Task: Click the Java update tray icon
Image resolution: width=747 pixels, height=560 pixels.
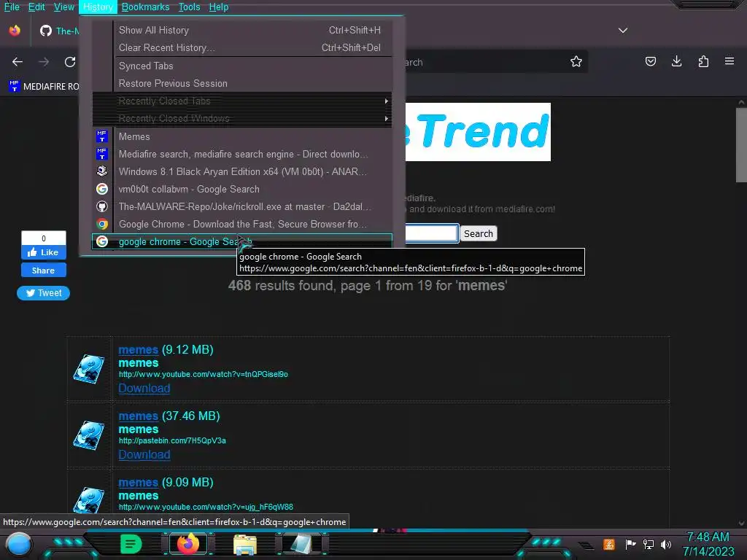Action: point(609,544)
